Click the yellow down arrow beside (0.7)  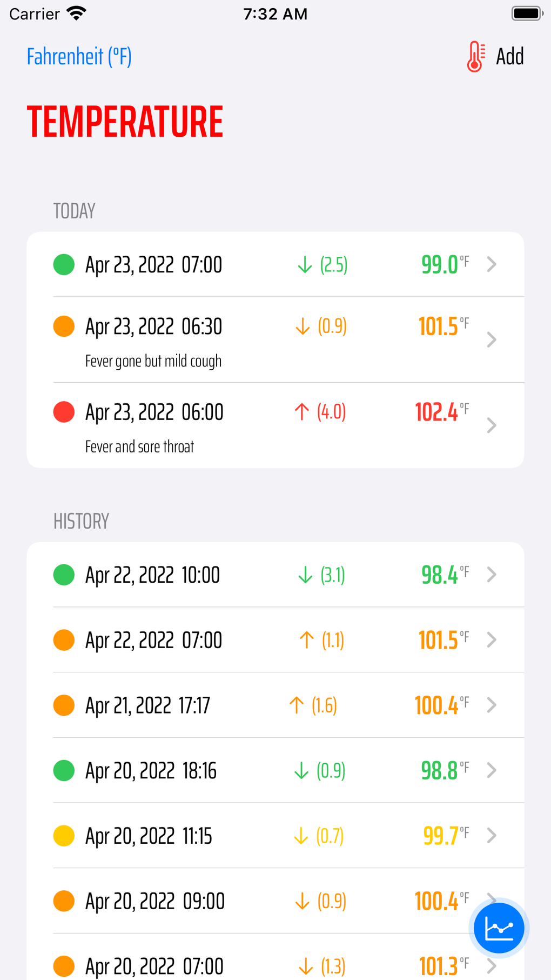[301, 836]
